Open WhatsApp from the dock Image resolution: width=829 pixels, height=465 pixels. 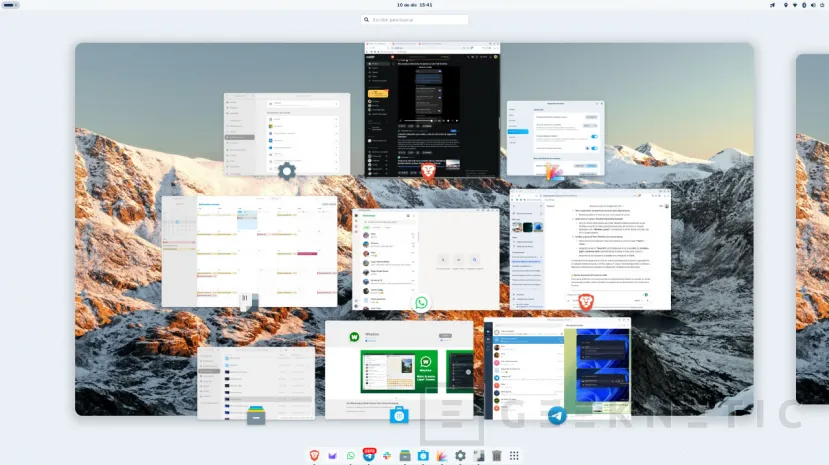coord(351,455)
